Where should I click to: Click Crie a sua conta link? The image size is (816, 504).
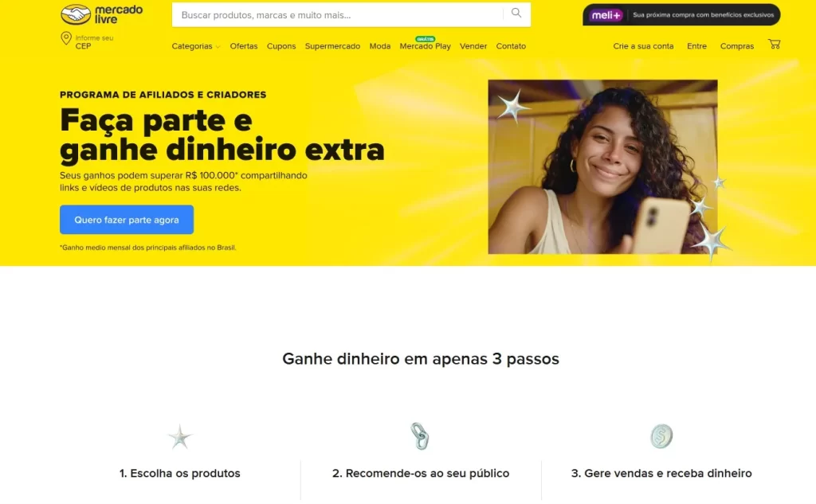click(643, 46)
